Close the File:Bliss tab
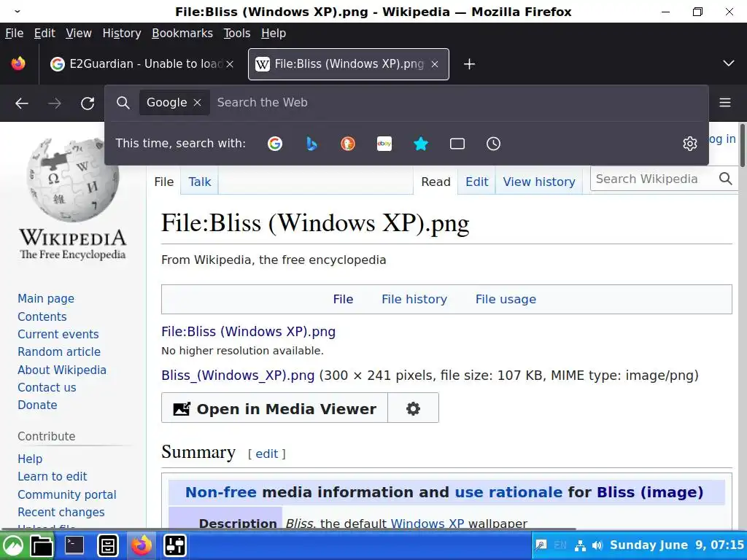The width and height of the screenshot is (747, 560). (x=435, y=64)
